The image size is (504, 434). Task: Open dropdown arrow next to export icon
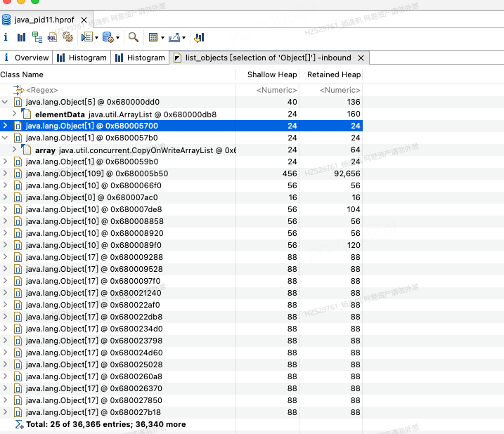pos(183,38)
